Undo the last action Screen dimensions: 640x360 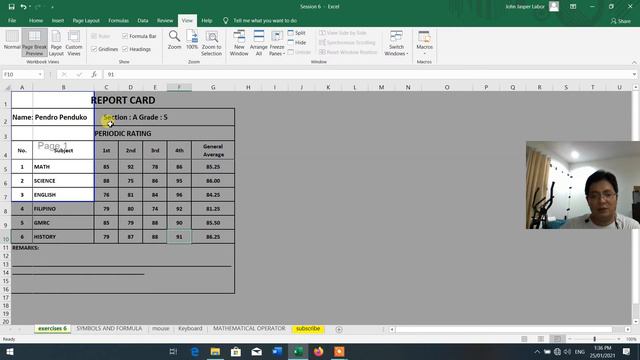[x=23, y=7]
